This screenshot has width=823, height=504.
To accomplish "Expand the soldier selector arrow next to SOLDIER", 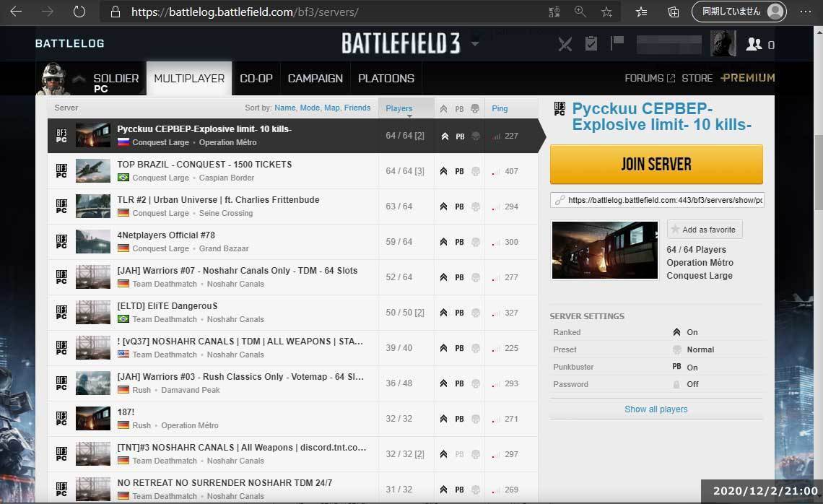I will click(x=79, y=79).
